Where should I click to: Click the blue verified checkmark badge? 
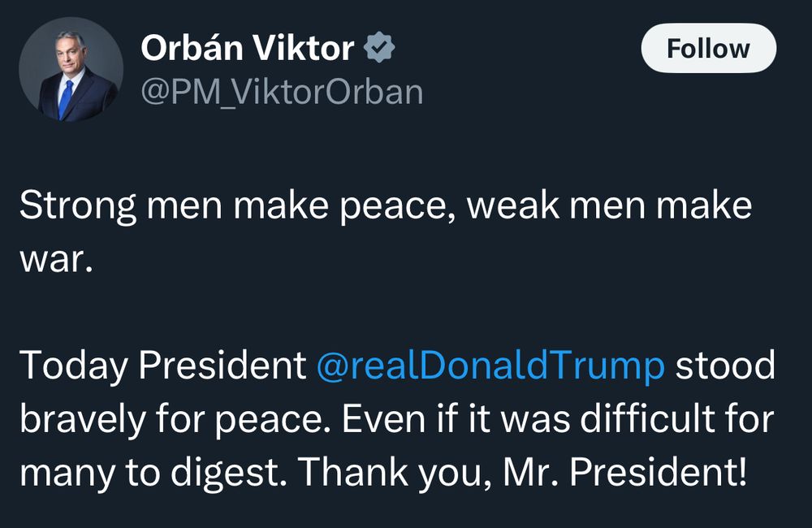pyautogui.click(x=379, y=50)
